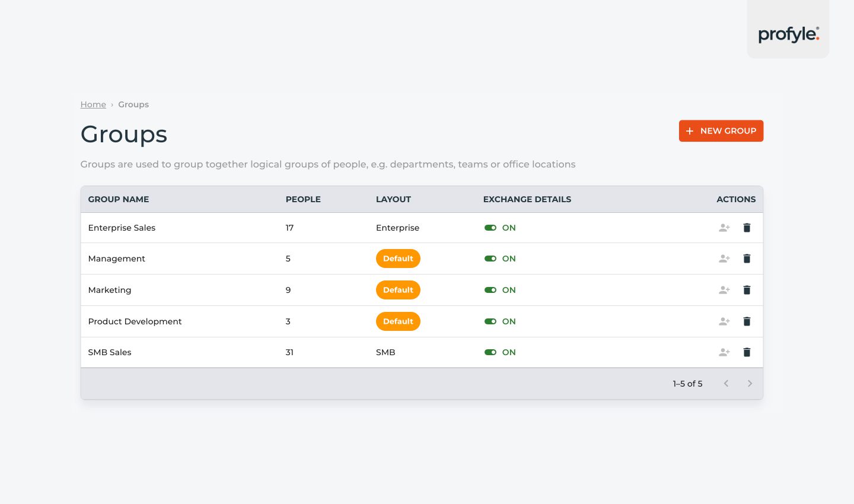
Task: Add people to Product Development group
Action: 724,321
